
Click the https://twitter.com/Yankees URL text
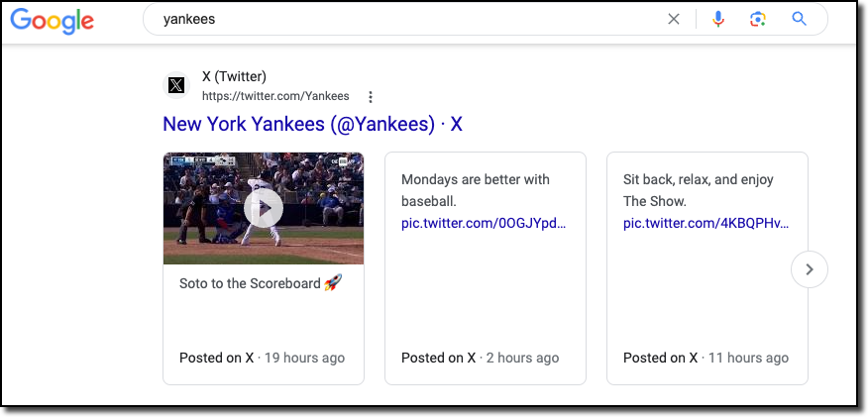(x=275, y=96)
